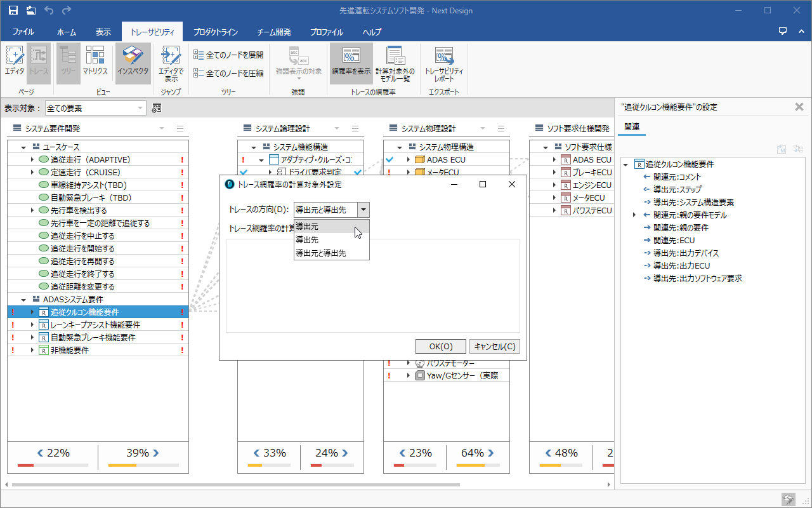The height and width of the screenshot is (508, 812).
Task: Click the 39% right coverage arrow
Action: click(156, 453)
